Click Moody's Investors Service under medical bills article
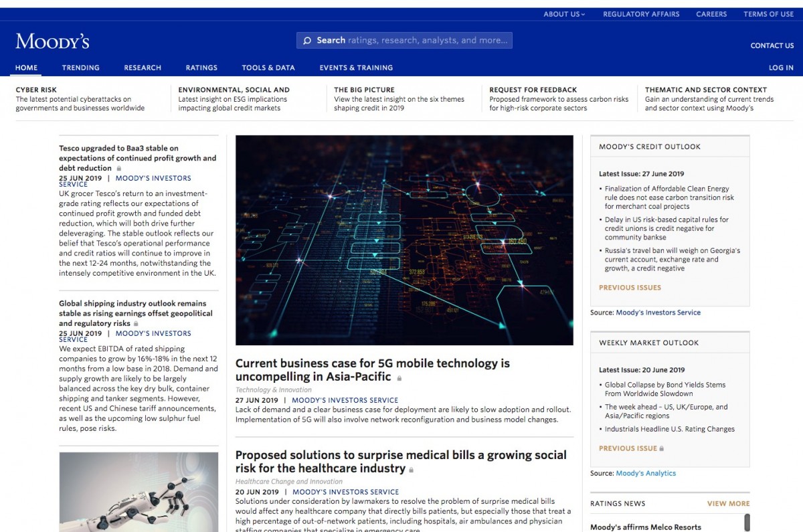Image resolution: width=803 pixels, height=532 pixels. pos(345,492)
